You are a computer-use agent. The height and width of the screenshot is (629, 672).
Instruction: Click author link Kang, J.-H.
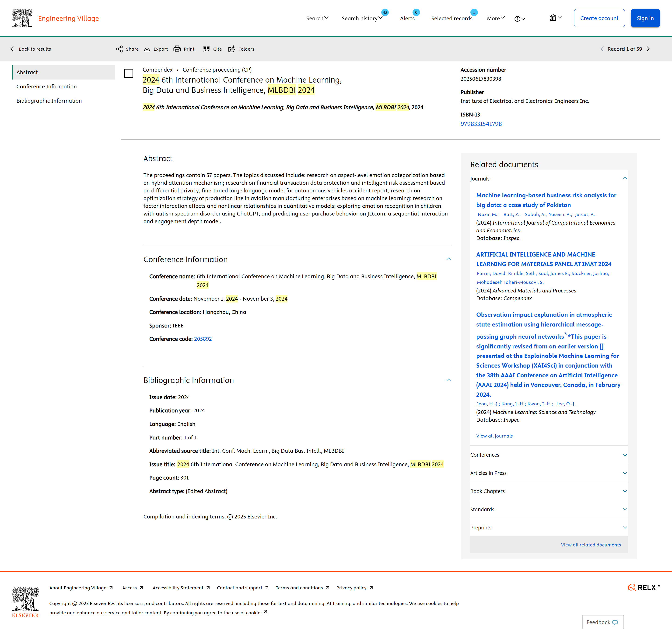coord(514,404)
